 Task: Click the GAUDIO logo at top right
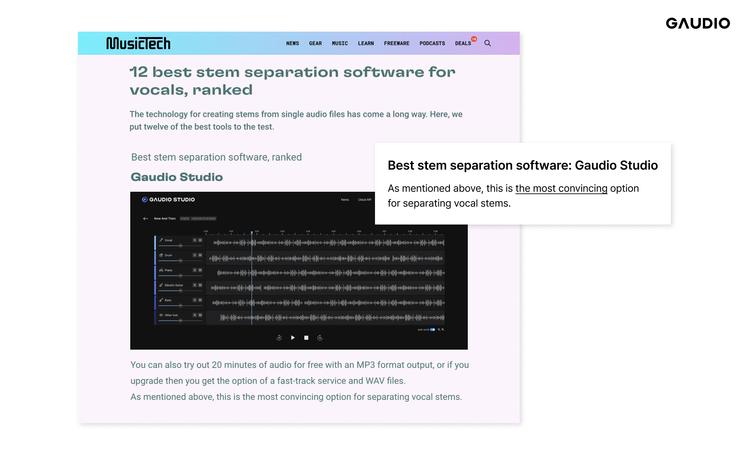point(697,23)
